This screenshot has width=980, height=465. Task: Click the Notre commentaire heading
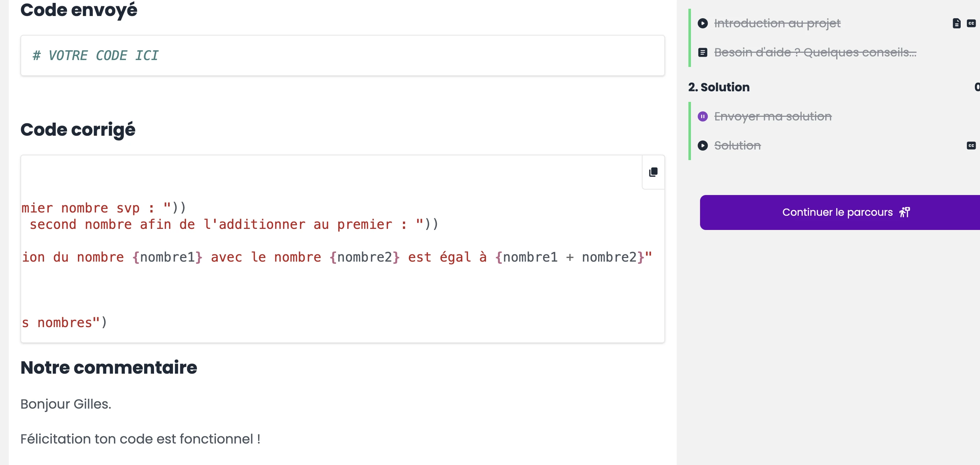109,367
